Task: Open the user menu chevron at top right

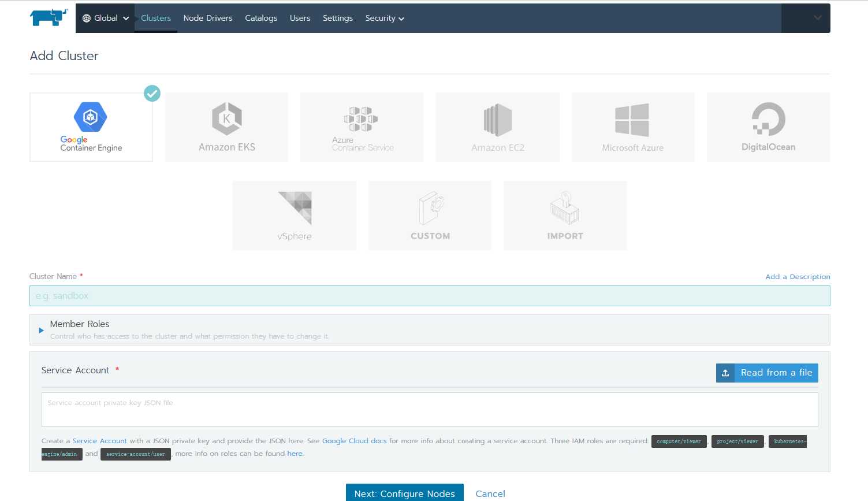Action: 817,18
